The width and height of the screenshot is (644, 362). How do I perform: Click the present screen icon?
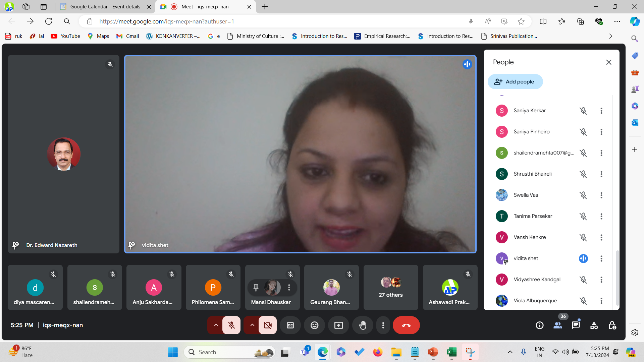coord(338,325)
